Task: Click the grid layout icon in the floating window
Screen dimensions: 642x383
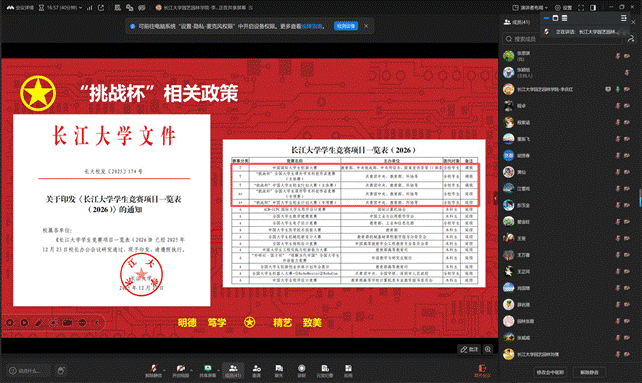Action: tap(565, 18)
